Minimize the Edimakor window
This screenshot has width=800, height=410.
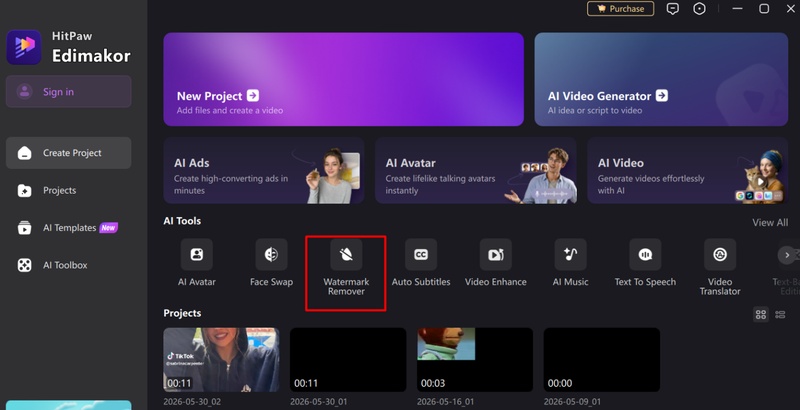738,9
